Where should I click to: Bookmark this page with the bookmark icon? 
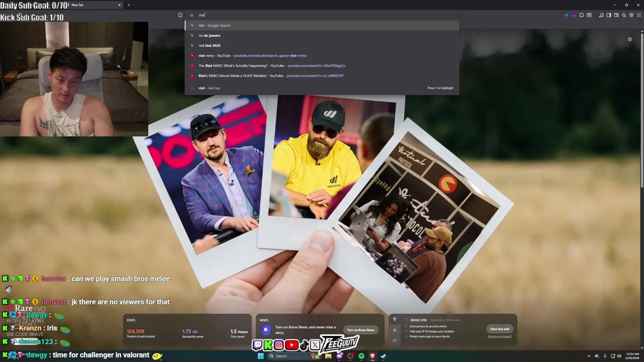[180, 15]
